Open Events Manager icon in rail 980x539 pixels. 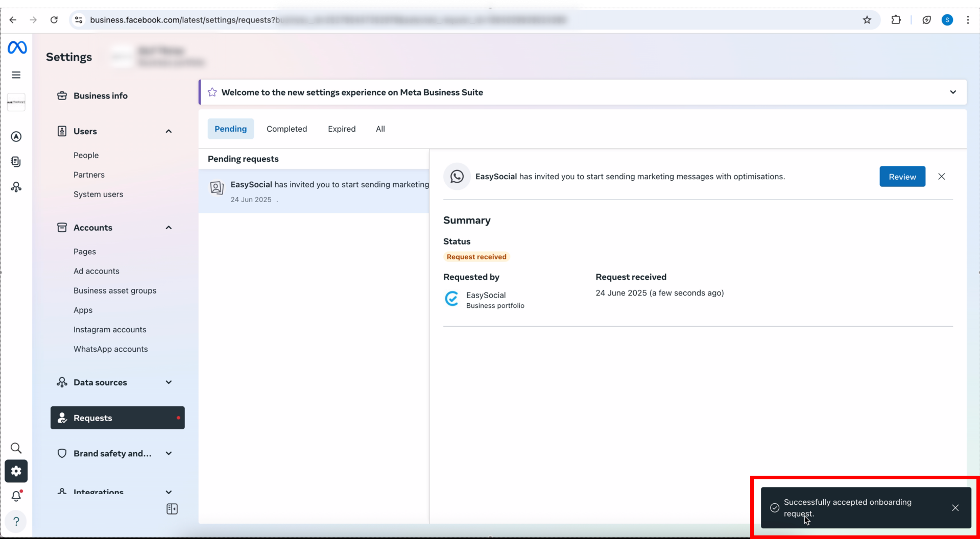[x=16, y=187]
